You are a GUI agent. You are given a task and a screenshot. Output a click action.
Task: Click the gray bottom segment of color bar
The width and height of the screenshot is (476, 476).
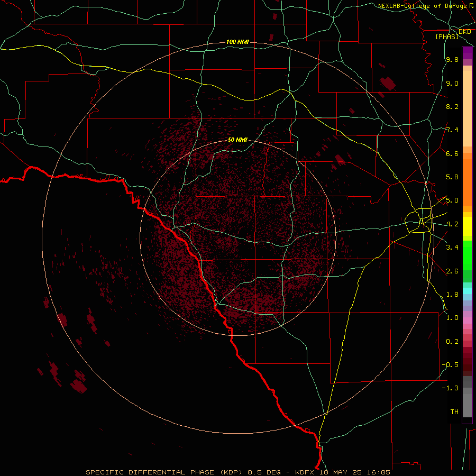[x=467, y=405]
